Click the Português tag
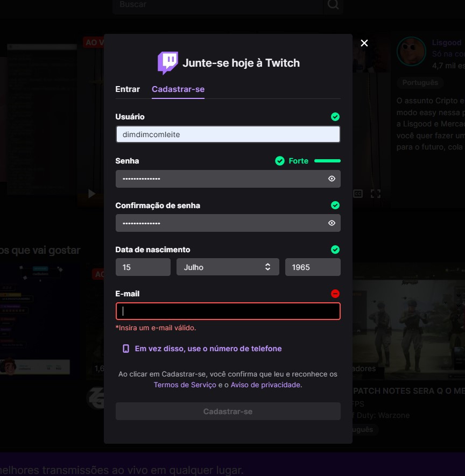 pyautogui.click(x=420, y=83)
